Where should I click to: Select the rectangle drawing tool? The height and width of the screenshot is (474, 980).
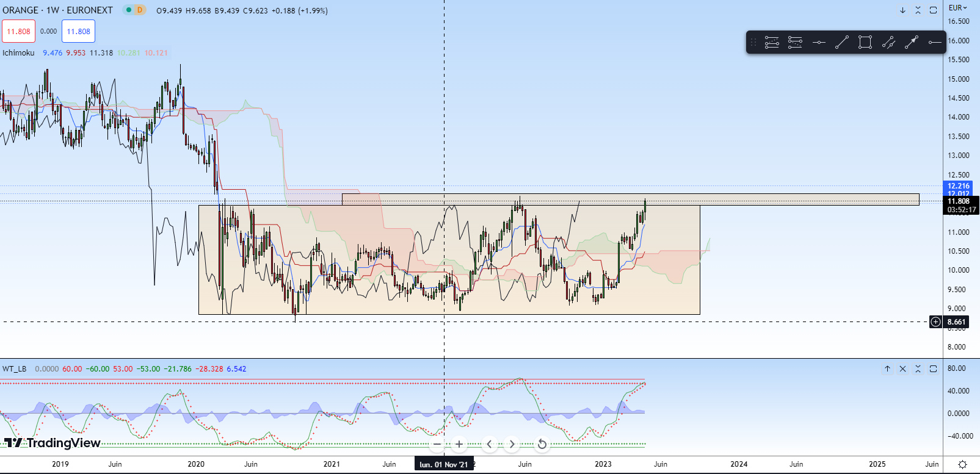point(865,42)
